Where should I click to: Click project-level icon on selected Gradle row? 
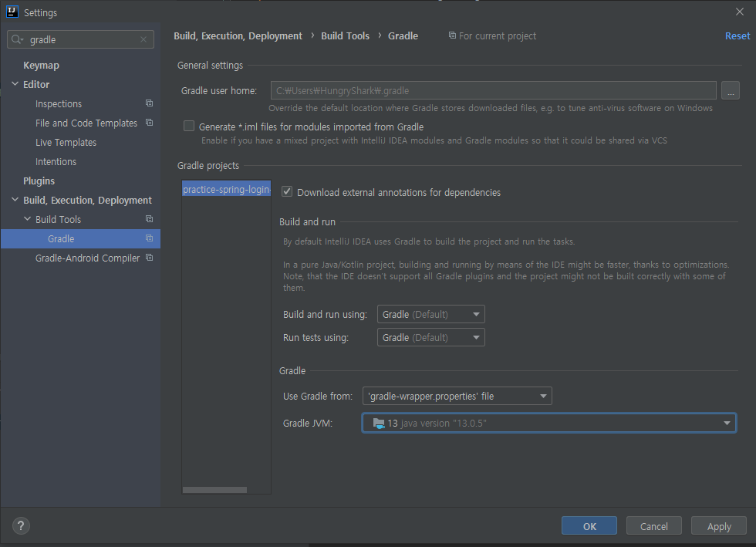[149, 238]
